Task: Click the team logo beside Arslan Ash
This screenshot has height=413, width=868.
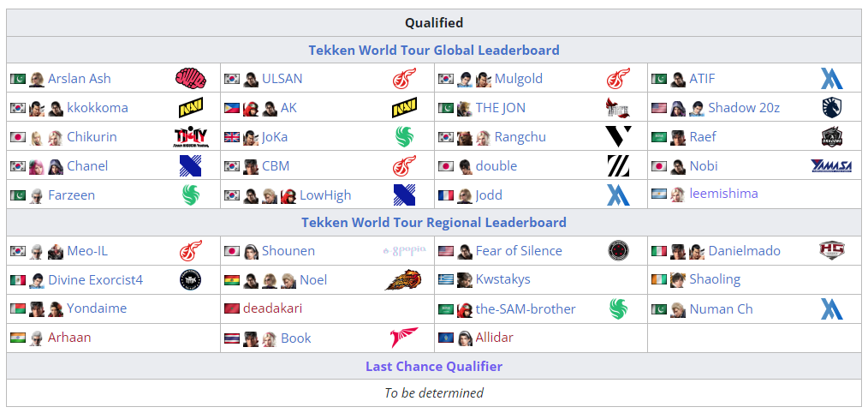Action: point(190,79)
